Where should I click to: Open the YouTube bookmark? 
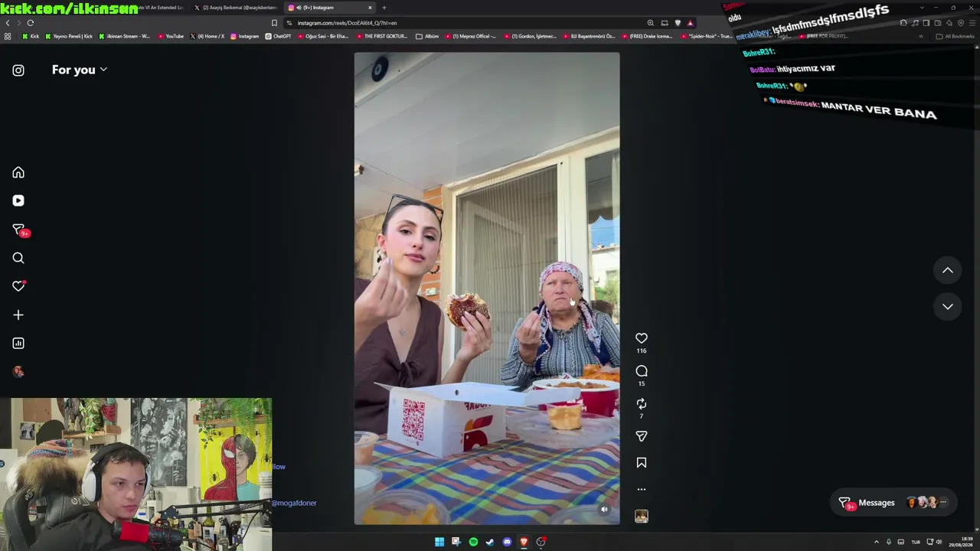pos(171,36)
